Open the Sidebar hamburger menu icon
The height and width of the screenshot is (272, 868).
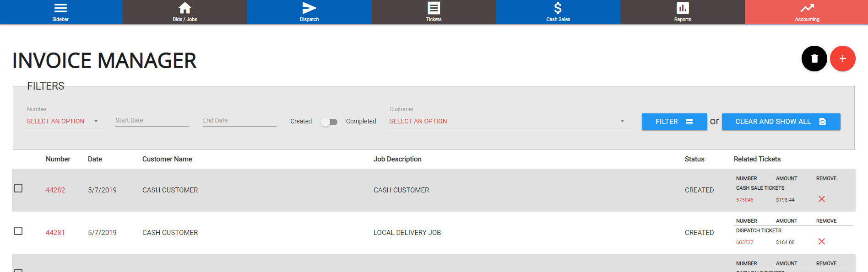click(x=60, y=8)
